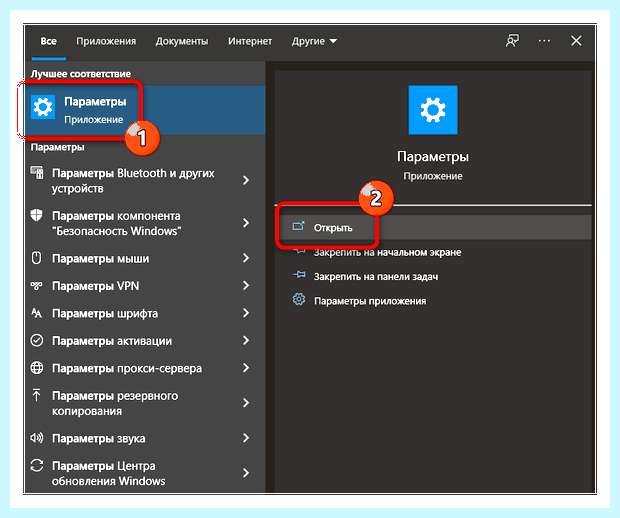Open Параметры мыши result

[x=146, y=259]
